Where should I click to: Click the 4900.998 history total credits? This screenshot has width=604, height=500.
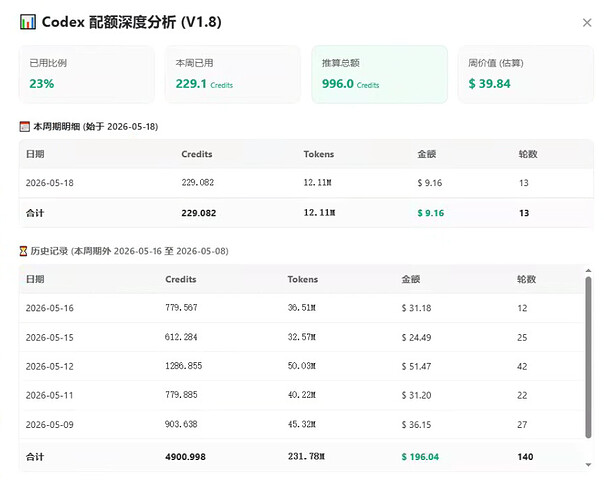click(x=185, y=457)
